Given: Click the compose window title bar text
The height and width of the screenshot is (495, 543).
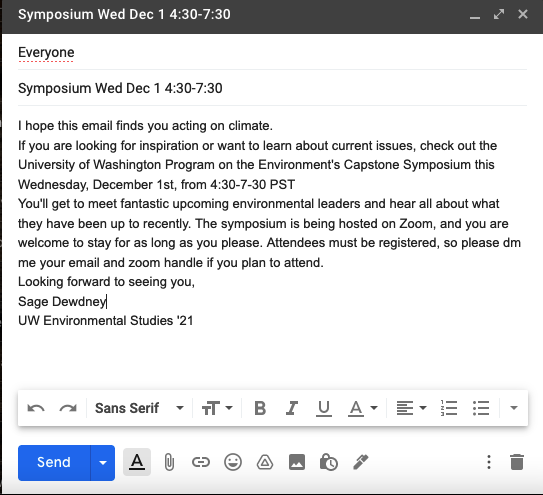Looking at the screenshot, I should pos(124,15).
